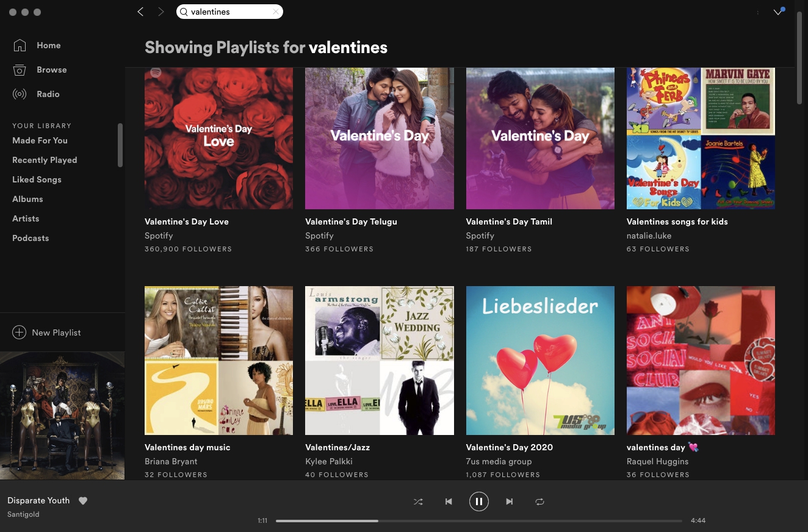Click the Radio broadcast icon
The image size is (808, 532).
(x=20, y=94)
